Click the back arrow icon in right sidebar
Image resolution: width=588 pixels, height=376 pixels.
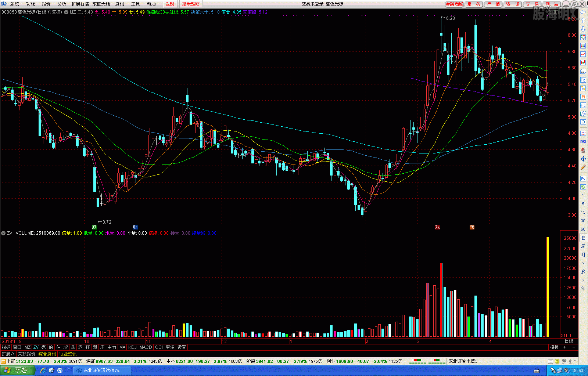tap(583, 12)
